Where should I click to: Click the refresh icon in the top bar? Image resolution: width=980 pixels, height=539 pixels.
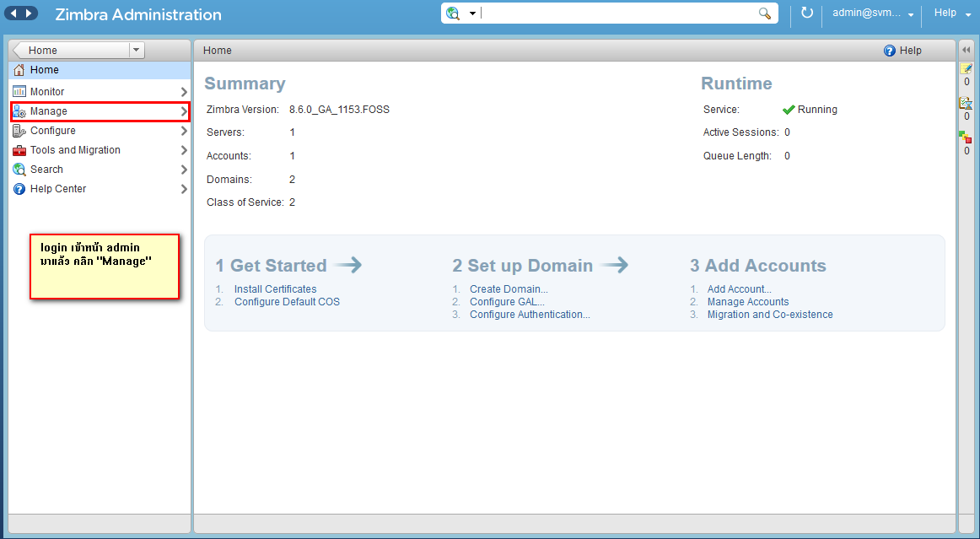click(x=807, y=13)
